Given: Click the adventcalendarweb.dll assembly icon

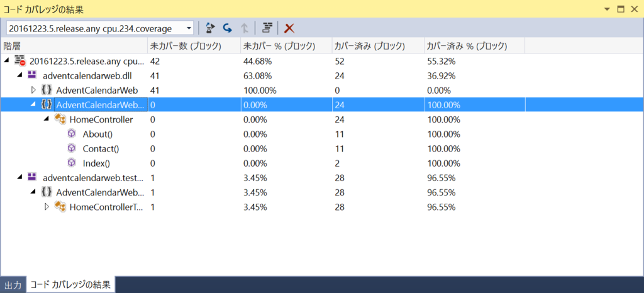Looking at the screenshot, I should tap(32, 75).
